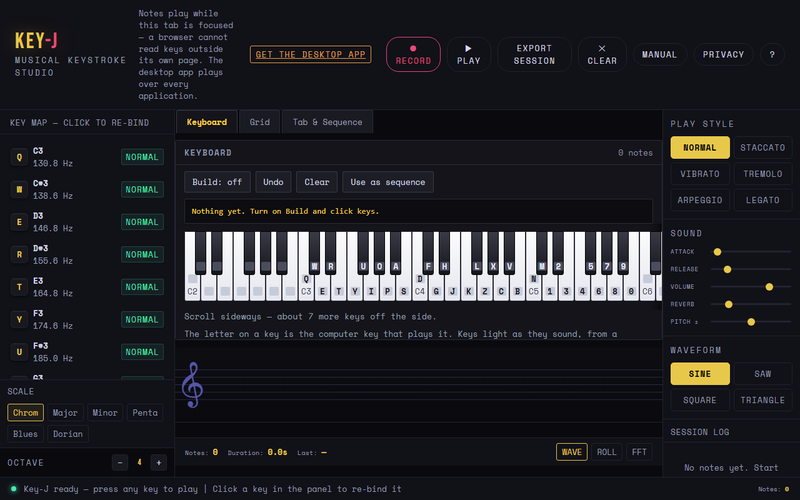Adjust the Pitch slider

coord(751,322)
